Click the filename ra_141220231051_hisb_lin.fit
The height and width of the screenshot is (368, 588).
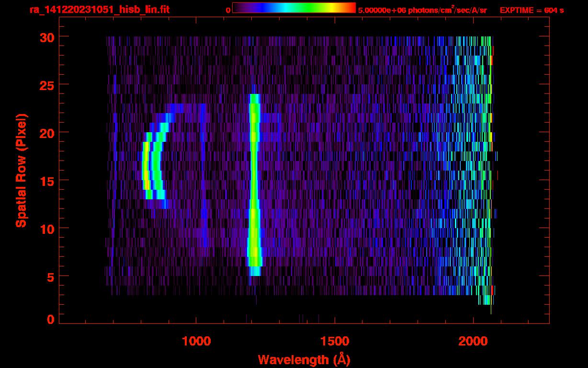click(100, 9)
